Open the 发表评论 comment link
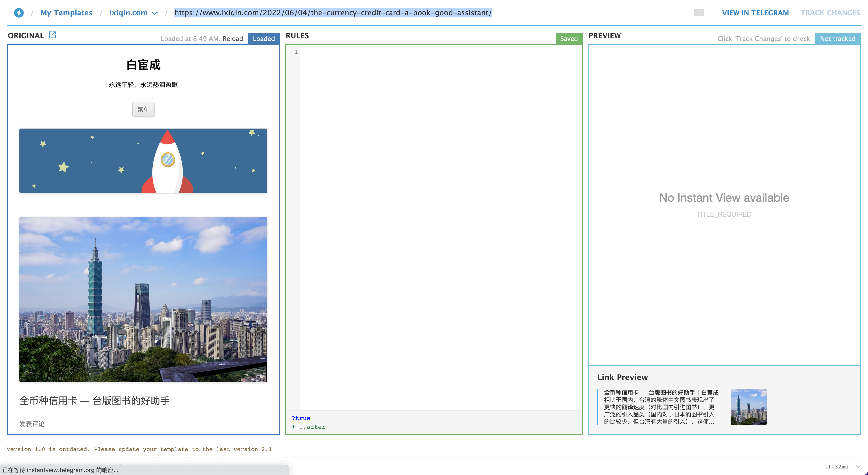This screenshot has width=868, height=475. pos(32,424)
